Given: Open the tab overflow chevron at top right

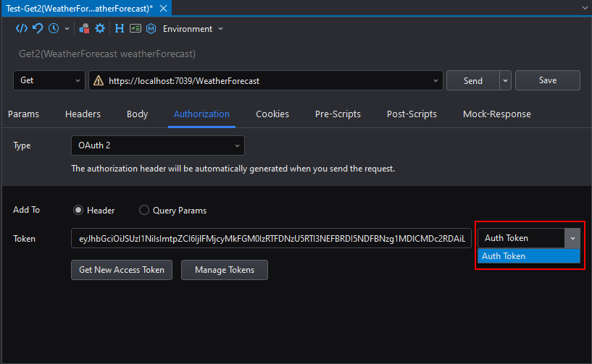Looking at the screenshot, I should pos(585,8).
